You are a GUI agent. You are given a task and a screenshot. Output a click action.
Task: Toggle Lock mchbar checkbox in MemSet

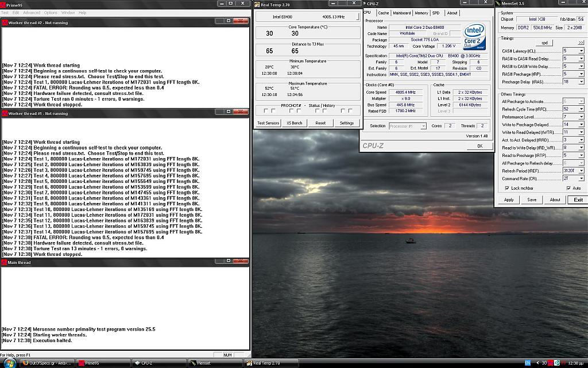pos(507,188)
